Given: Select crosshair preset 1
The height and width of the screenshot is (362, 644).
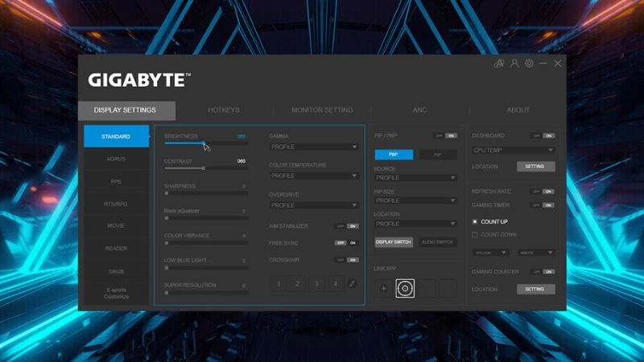Looking at the screenshot, I should pos(279,284).
